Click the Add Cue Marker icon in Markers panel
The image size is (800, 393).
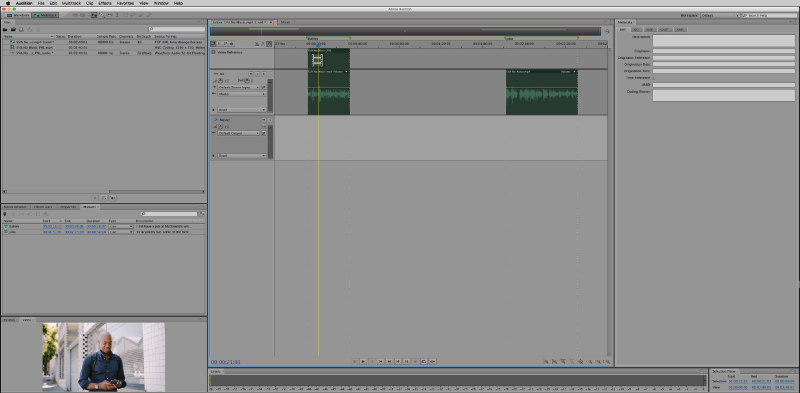coord(5,214)
